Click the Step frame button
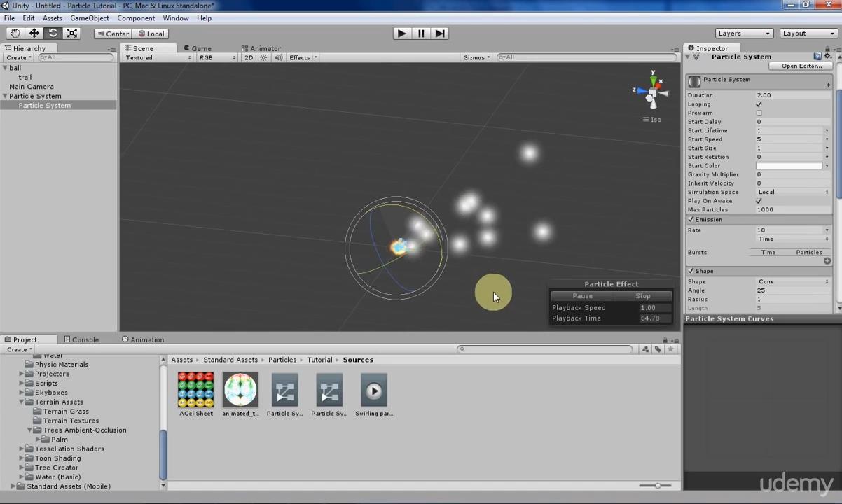 tap(439, 34)
